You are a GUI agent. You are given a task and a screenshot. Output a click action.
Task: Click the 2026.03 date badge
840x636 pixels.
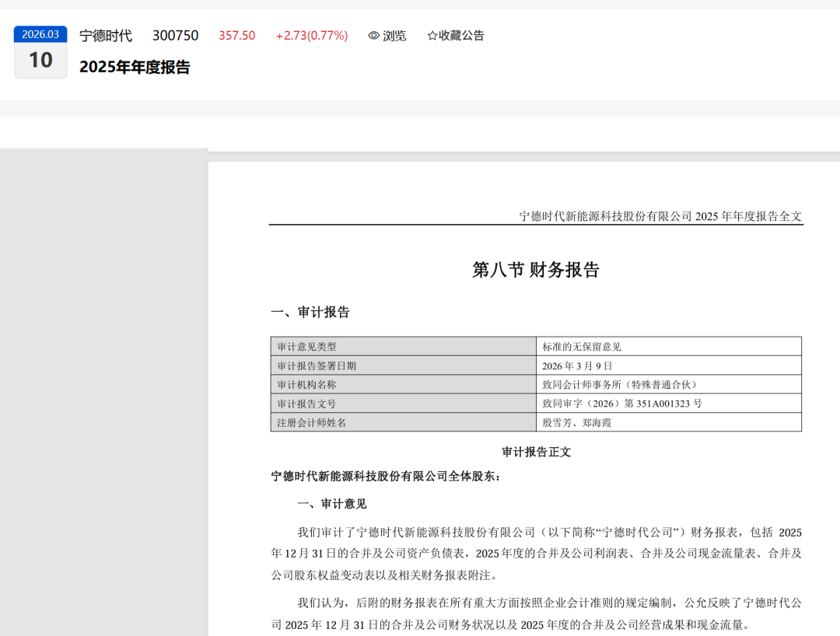coord(40,34)
